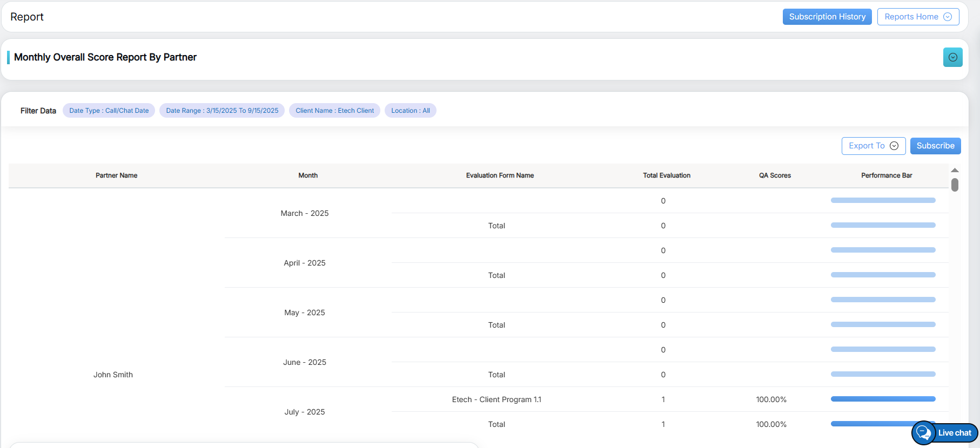The height and width of the screenshot is (448, 980).
Task: Click the Total Evaluation column header
Action: [x=666, y=175]
